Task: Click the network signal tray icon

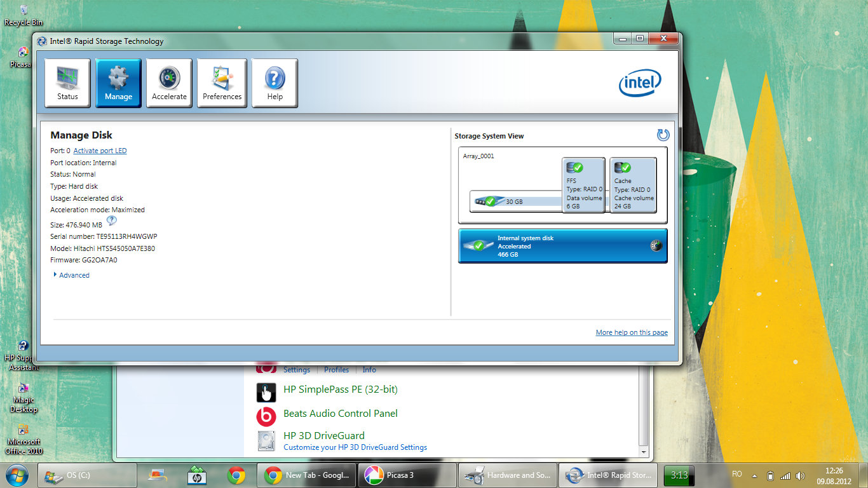Action: click(785, 475)
